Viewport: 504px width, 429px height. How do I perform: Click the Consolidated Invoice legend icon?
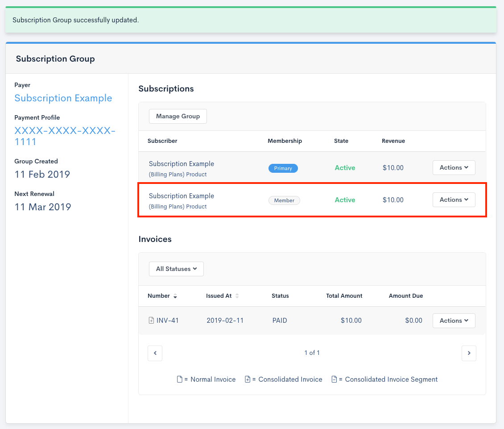click(248, 379)
